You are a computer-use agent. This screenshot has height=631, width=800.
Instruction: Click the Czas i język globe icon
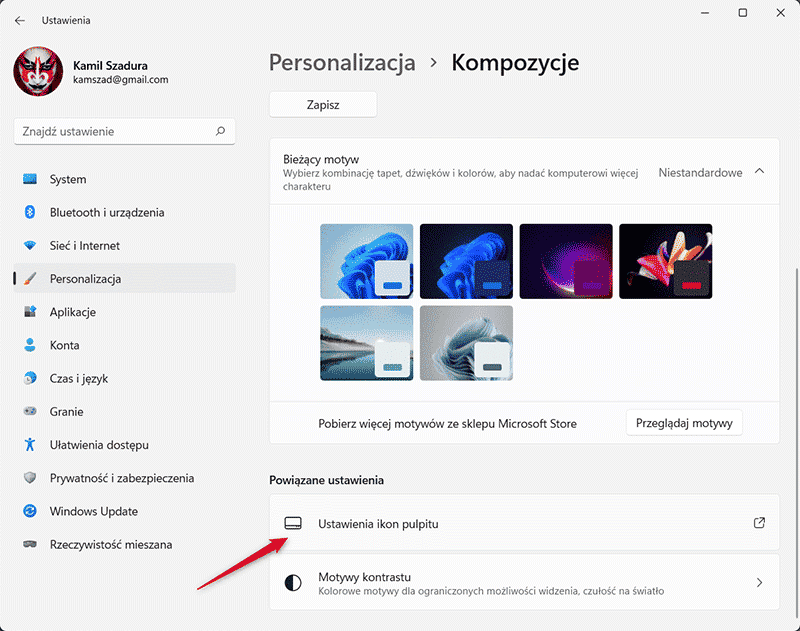click(x=30, y=378)
